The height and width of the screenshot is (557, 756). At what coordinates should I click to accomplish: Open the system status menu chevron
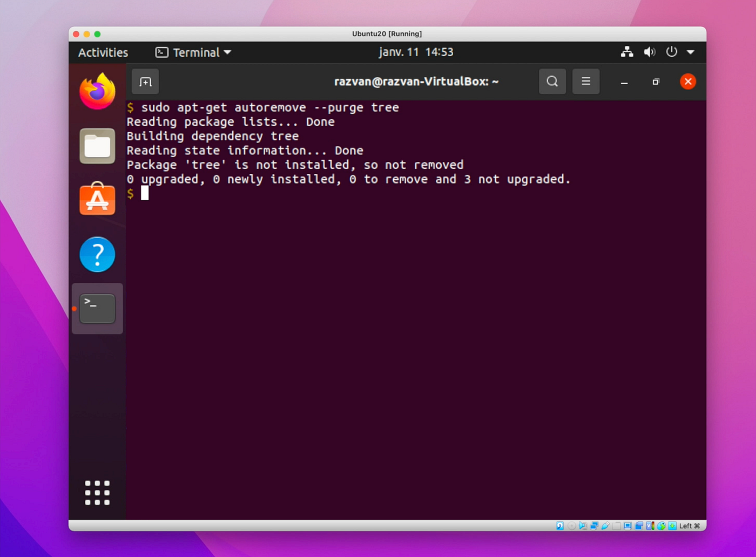pyautogui.click(x=691, y=52)
